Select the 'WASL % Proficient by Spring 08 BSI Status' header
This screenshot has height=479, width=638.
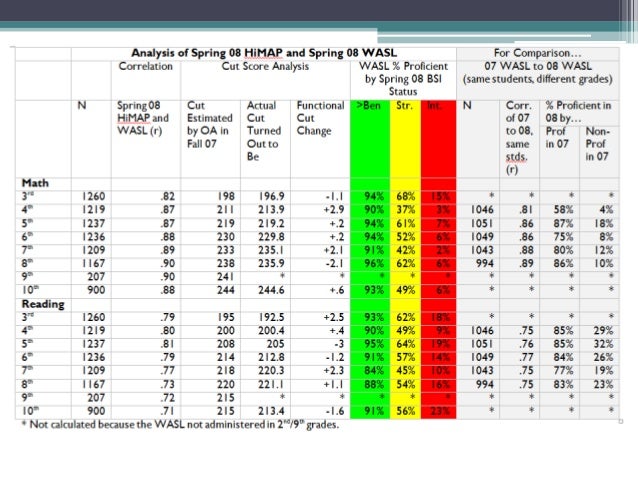[403, 79]
